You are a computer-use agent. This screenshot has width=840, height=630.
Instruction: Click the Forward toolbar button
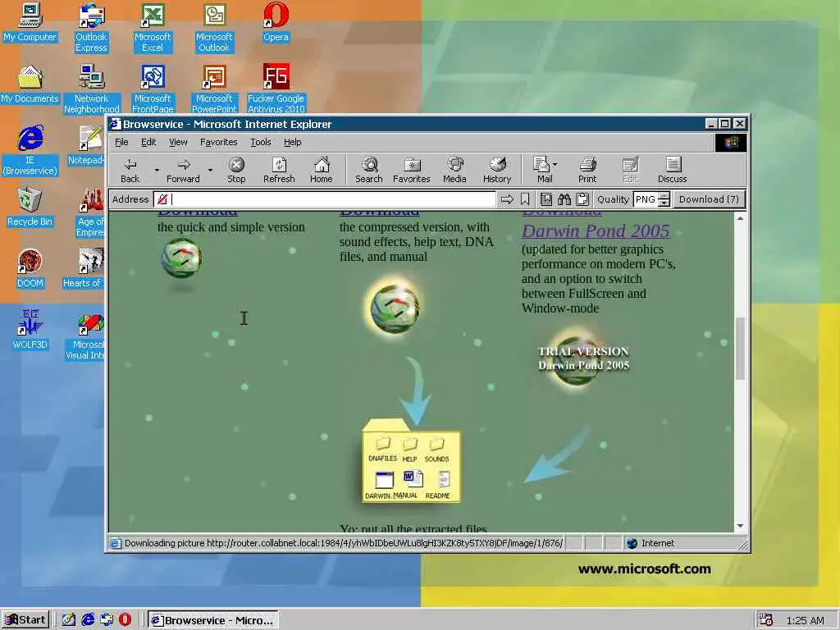(x=183, y=170)
